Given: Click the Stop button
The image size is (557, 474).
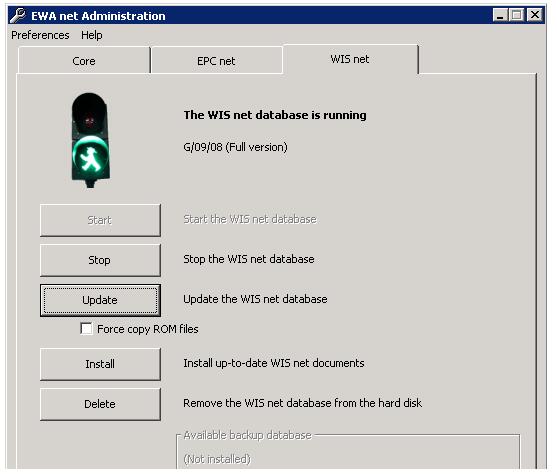Looking at the screenshot, I should 100,260.
